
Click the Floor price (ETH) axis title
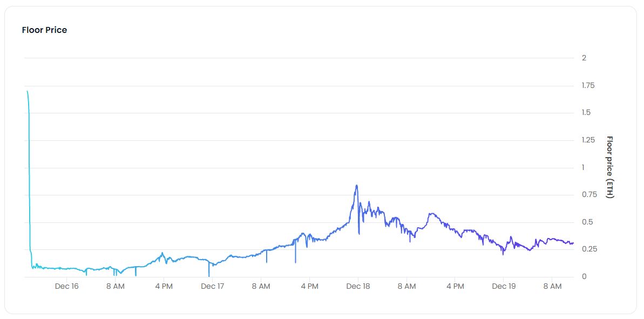610,167
